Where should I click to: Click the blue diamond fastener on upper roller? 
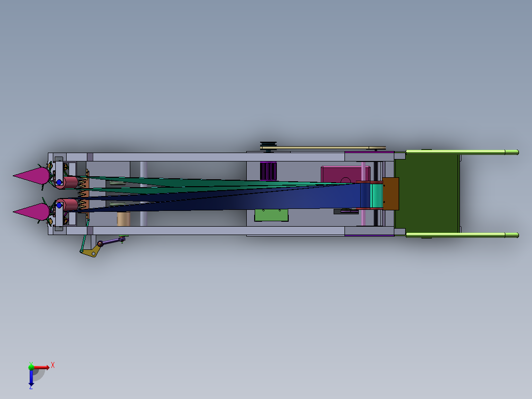tap(59, 182)
